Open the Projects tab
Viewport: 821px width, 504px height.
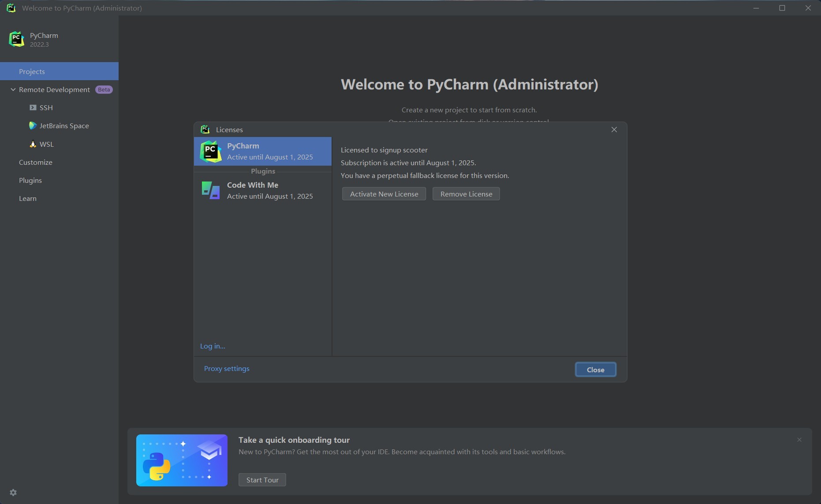[32, 71]
